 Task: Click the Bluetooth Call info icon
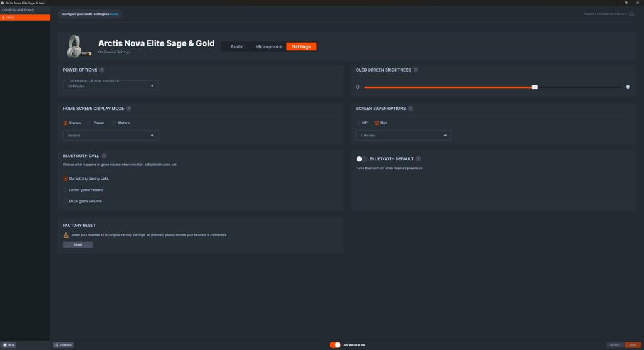(104, 155)
